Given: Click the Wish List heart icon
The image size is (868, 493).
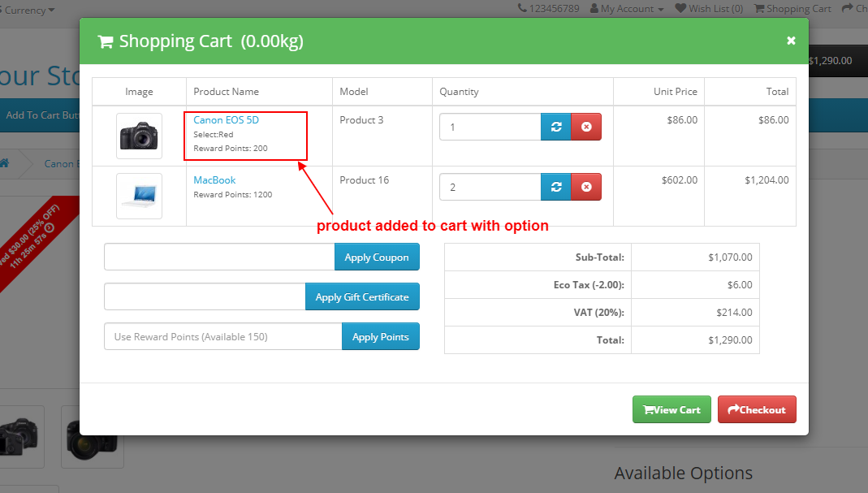Looking at the screenshot, I should (x=682, y=9).
